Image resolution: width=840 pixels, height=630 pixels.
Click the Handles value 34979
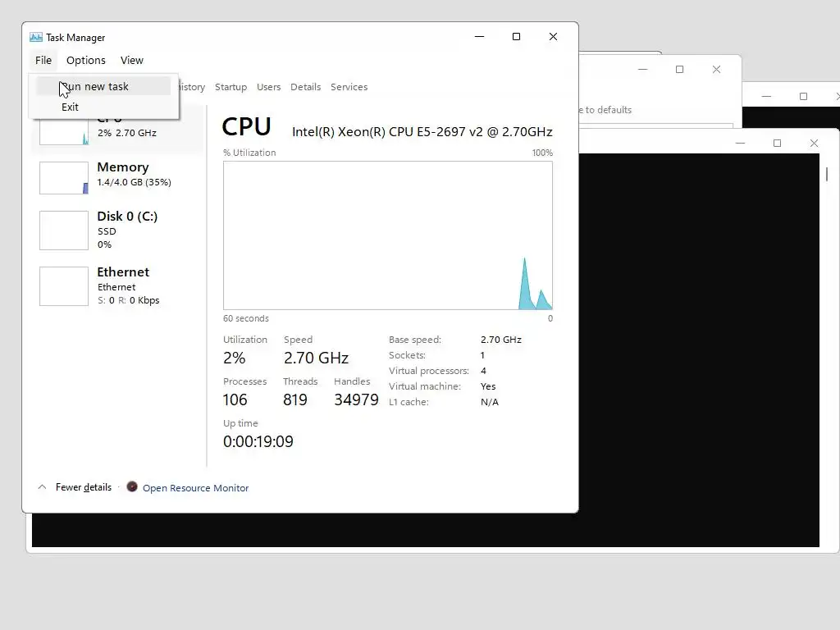(x=356, y=399)
